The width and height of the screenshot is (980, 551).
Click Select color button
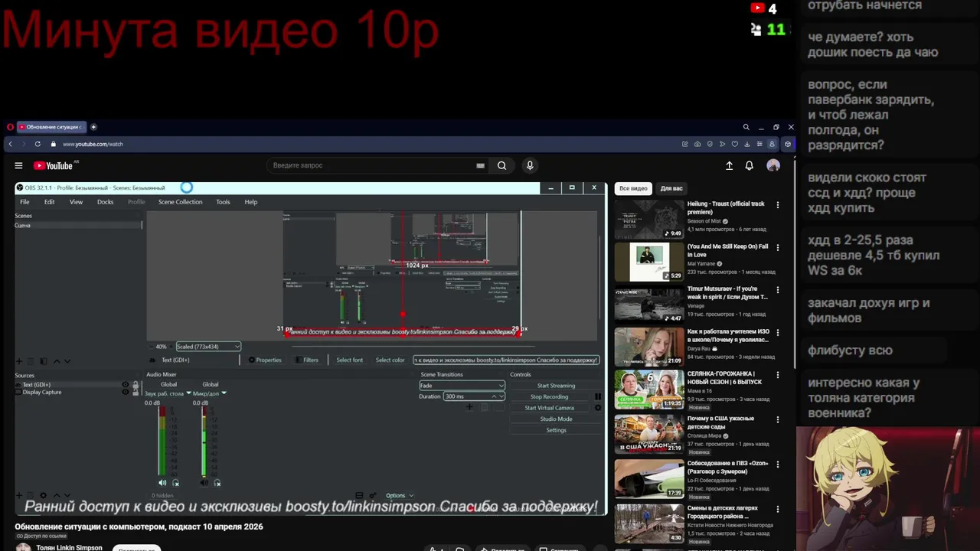tap(390, 360)
